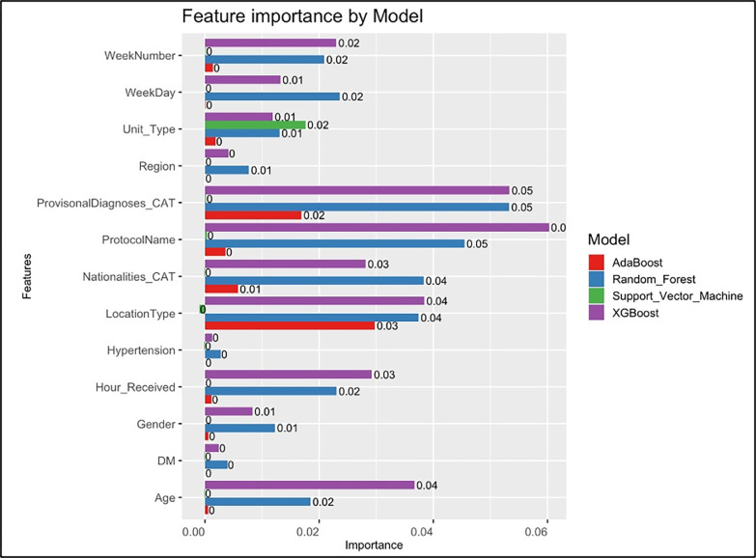Click the blue Random_Forest legend swatch
The image size is (756, 558).
coord(597,278)
